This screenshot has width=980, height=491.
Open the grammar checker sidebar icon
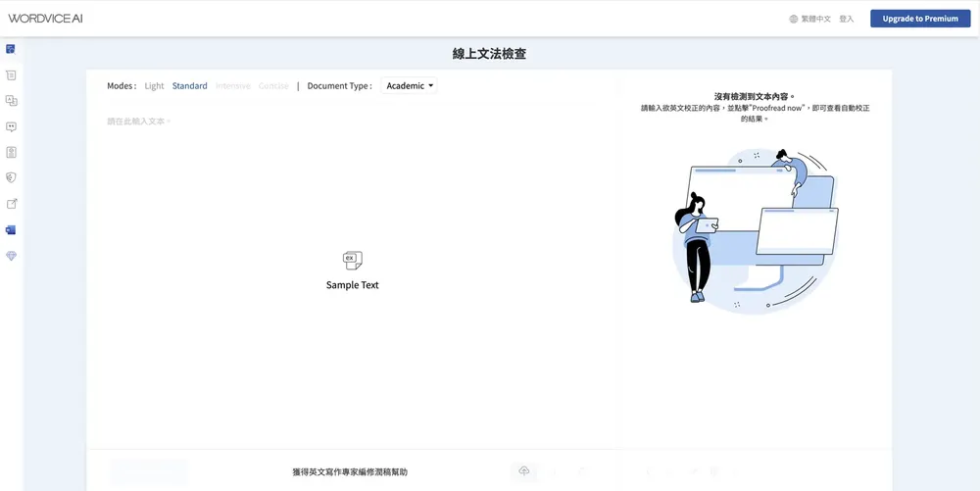pyautogui.click(x=11, y=49)
